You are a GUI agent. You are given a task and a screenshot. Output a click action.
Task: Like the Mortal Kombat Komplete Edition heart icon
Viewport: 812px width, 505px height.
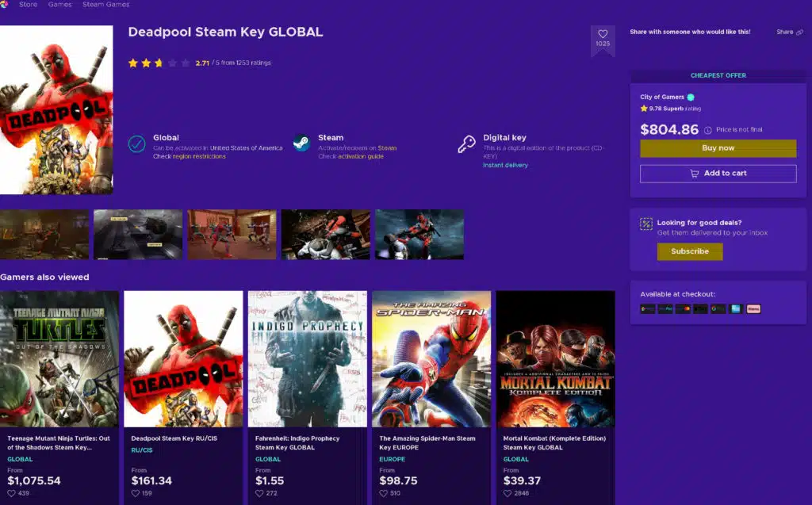click(507, 494)
